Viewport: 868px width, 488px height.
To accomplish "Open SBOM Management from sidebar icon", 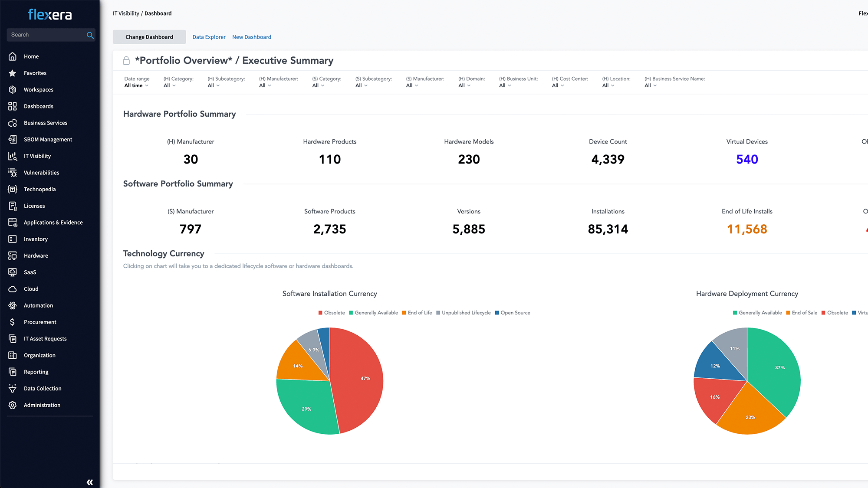I will pyautogui.click(x=13, y=139).
